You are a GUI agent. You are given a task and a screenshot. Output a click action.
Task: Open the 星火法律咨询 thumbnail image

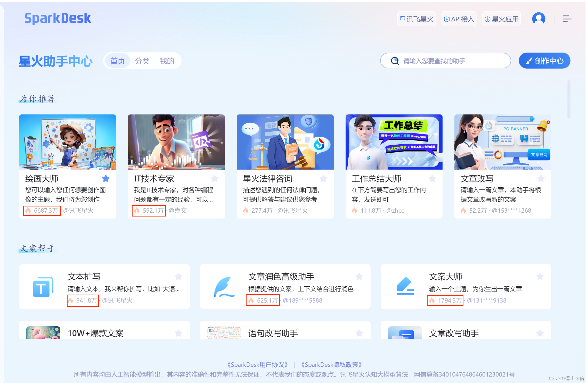(x=285, y=142)
